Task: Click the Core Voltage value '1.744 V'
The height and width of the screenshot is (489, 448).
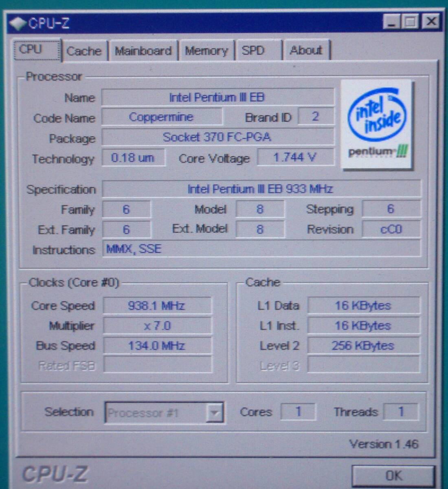Action: click(295, 157)
